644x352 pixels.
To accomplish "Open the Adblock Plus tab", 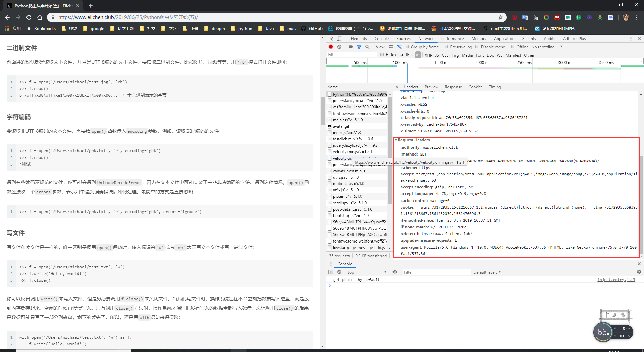I will click(x=574, y=39).
